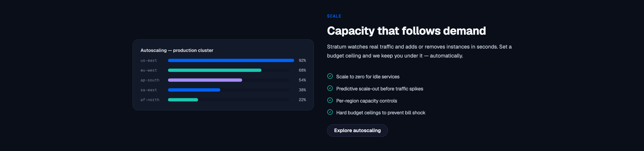The height and width of the screenshot is (151, 644).
Task: Click the Autoscaling — production cluster title
Action: click(x=177, y=50)
